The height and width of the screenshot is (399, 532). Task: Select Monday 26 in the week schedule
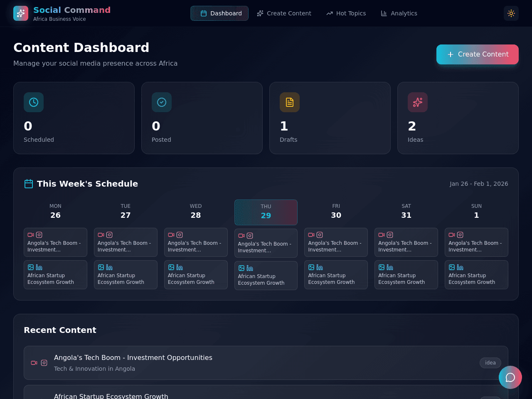(55, 212)
